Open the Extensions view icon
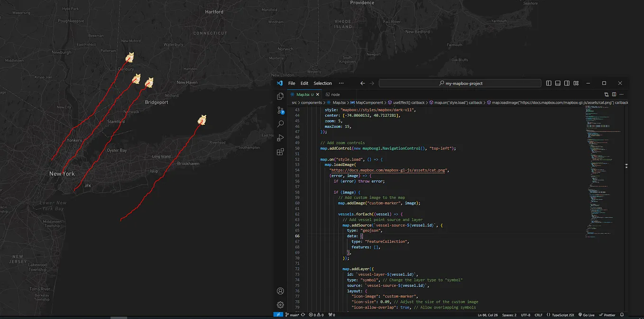This screenshot has width=644, height=319. (280, 152)
